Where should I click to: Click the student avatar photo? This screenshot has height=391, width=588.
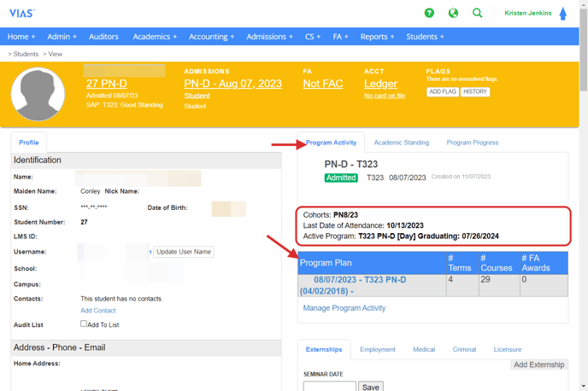coord(38,93)
